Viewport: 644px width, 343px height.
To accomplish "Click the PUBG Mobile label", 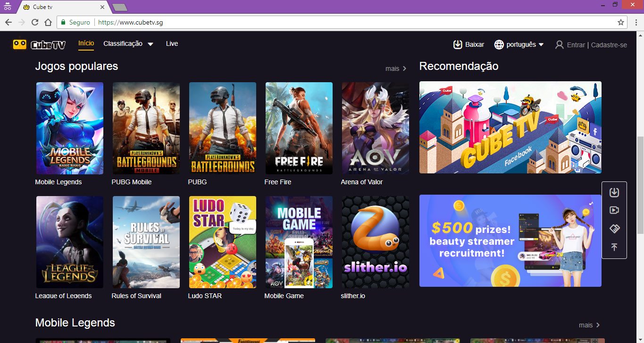I will [132, 182].
